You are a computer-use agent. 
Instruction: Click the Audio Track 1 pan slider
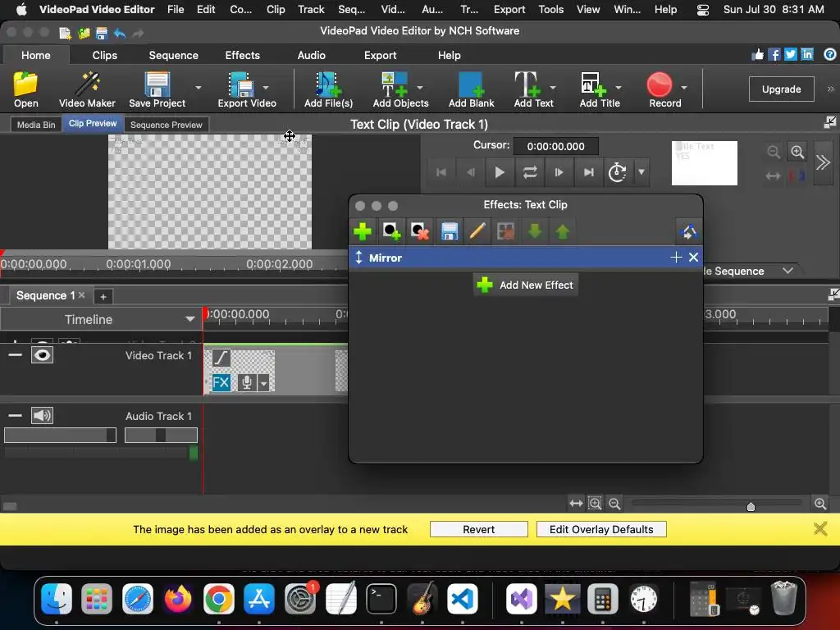click(161, 435)
